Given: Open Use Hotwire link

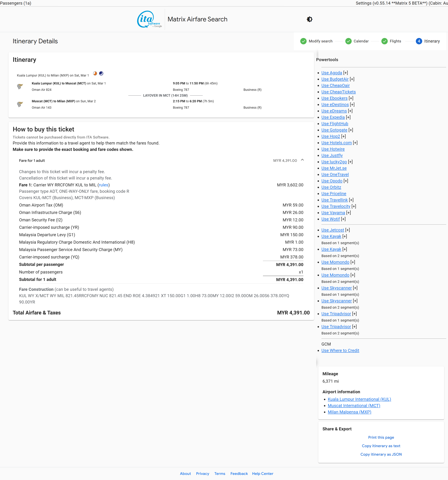Looking at the screenshot, I should (333, 149).
